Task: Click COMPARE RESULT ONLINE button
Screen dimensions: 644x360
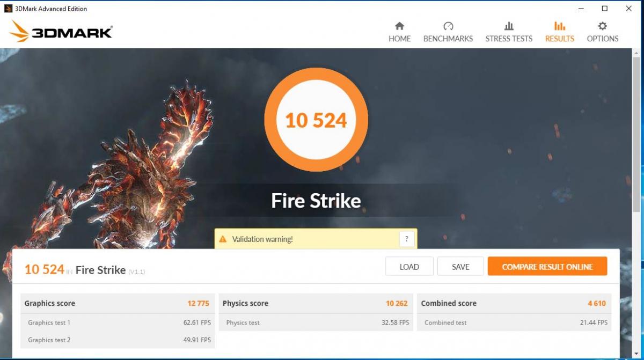Action: coord(547,267)
